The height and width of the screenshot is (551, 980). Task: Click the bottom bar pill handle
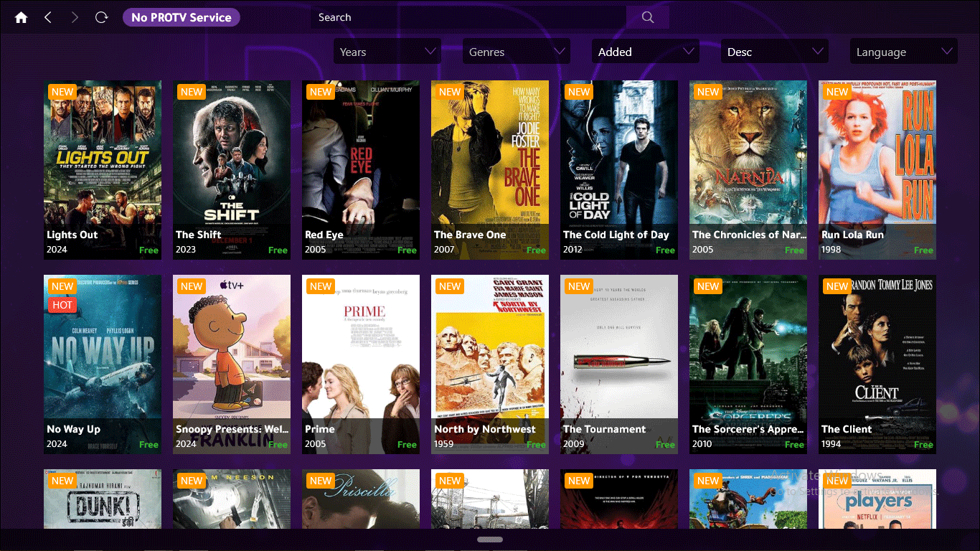pyautogui.click(x=490, y=540)
